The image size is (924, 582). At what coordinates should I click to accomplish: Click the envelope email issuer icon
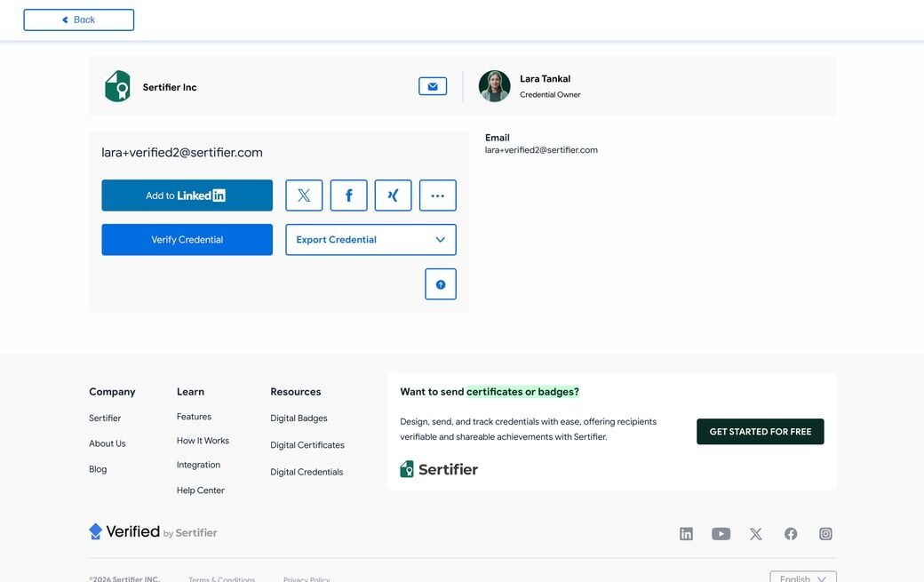pyautogui.click(x=433, y=86)
